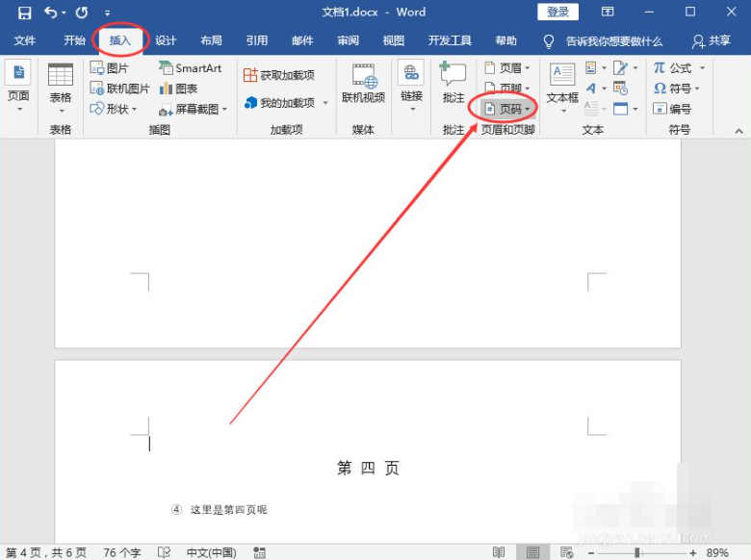Open the 页眉 header dropdown
Screen dimensions: 751x560
[x=507, y=68]
